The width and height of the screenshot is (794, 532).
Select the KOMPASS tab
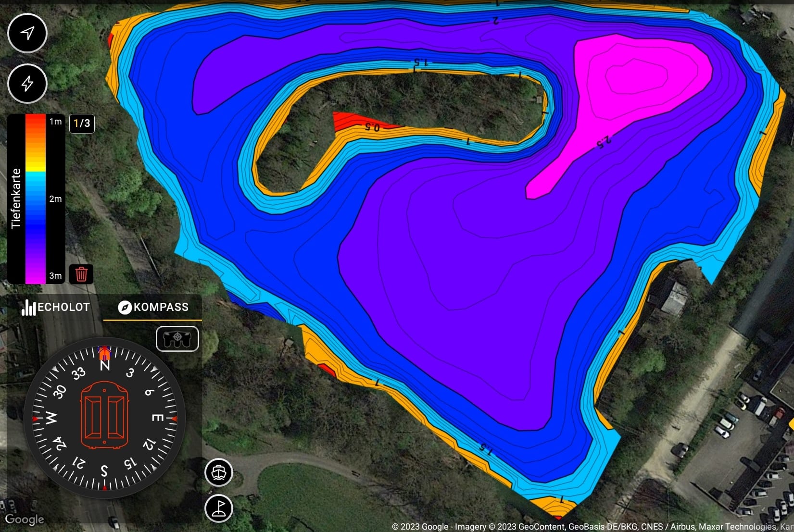click(153, 307)
